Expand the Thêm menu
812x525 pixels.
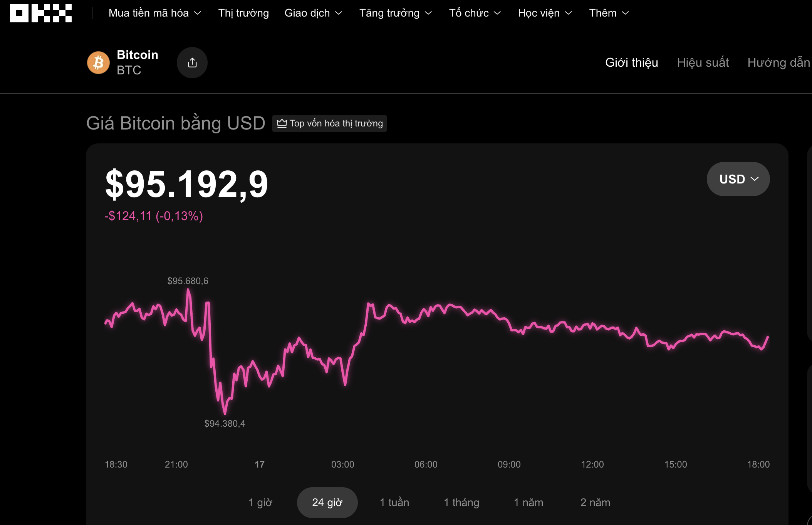point(609,13)
